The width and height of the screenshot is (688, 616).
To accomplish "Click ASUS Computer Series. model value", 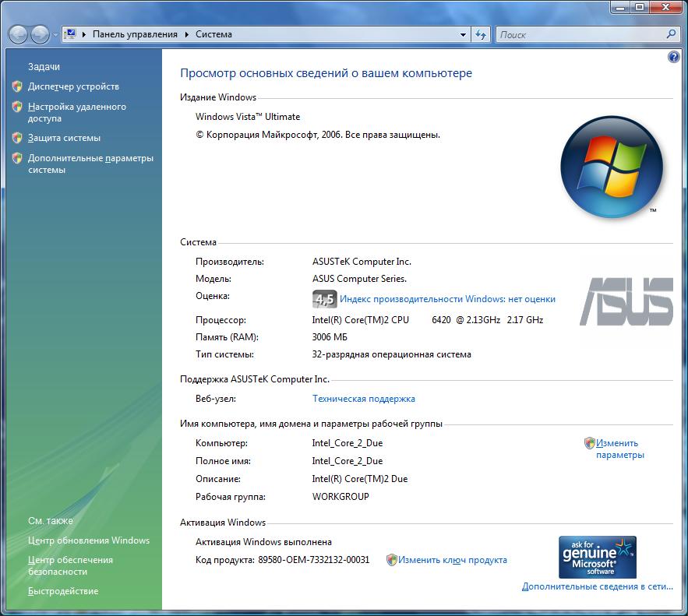I will point(359,279).
